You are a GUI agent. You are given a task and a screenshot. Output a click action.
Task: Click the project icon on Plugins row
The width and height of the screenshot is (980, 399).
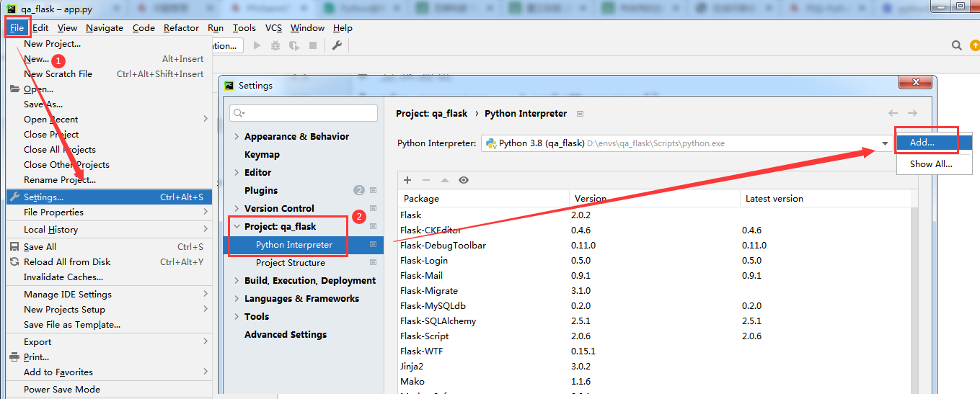[374, 190]
